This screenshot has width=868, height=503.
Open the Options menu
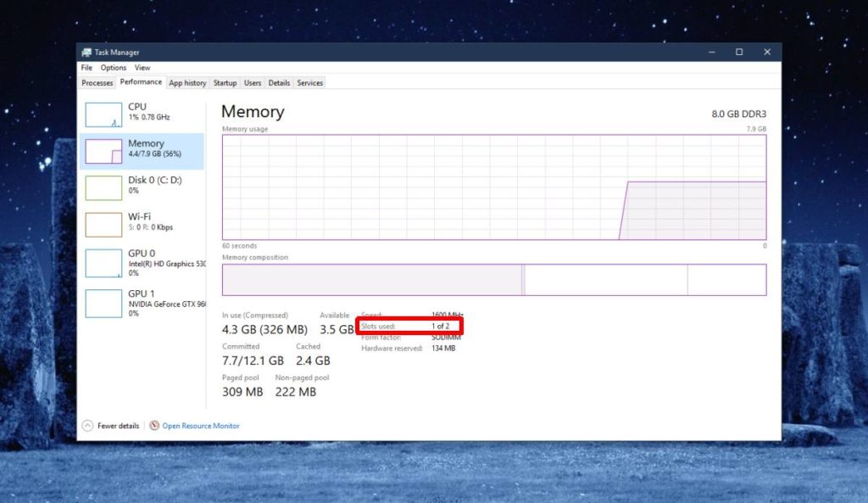113,67
